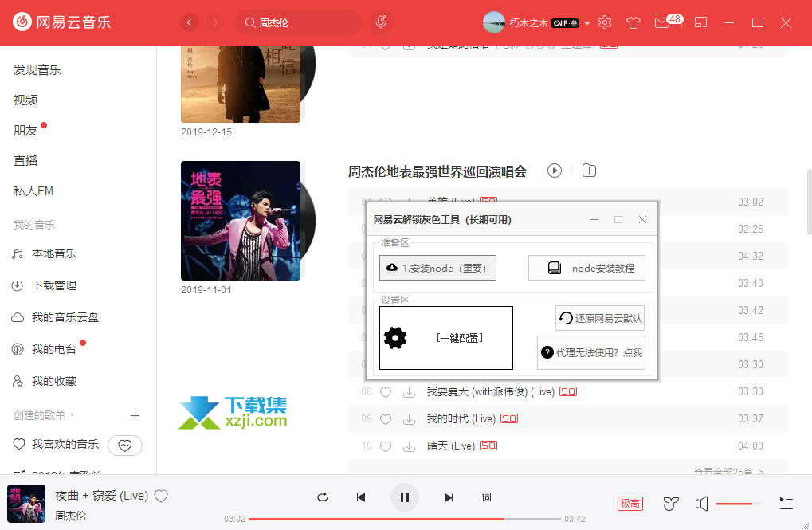Image resolution: width=812 pixels, height=530 pixels.
Task: Open the user avatar profile
Action: click(x=493, y=22)
